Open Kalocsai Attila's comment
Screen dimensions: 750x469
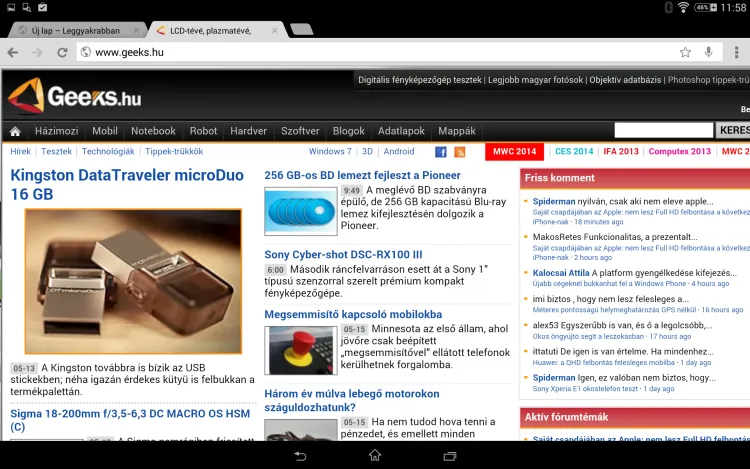pos(635,273)
